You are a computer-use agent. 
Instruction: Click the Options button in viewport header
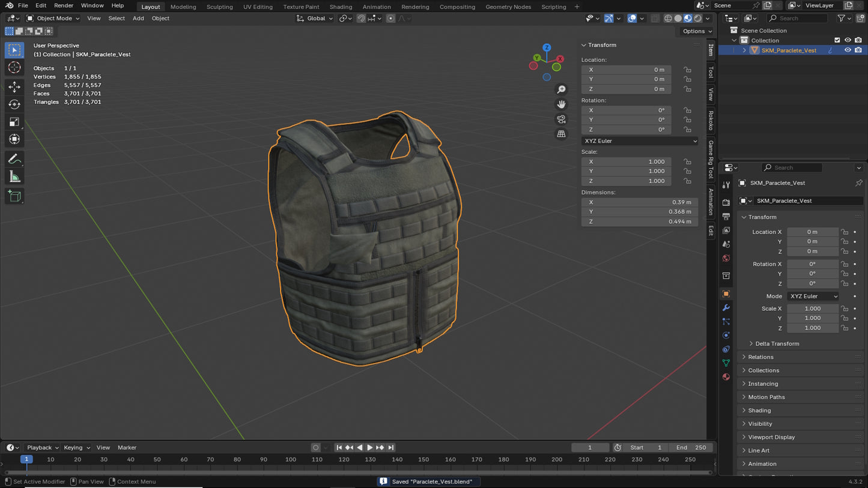tap(696, 31)
